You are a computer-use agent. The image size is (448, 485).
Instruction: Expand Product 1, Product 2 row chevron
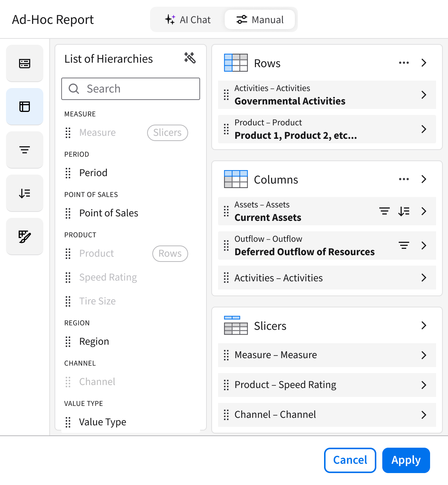(x=424, y=129)
